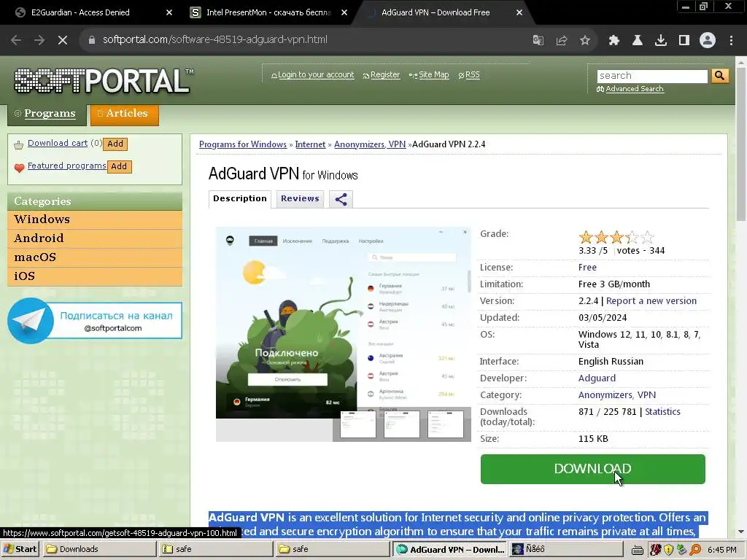This screenshot has height=560, width=747.
Task: Open the keyboard icon in system tray
Action: pos(638,550)
